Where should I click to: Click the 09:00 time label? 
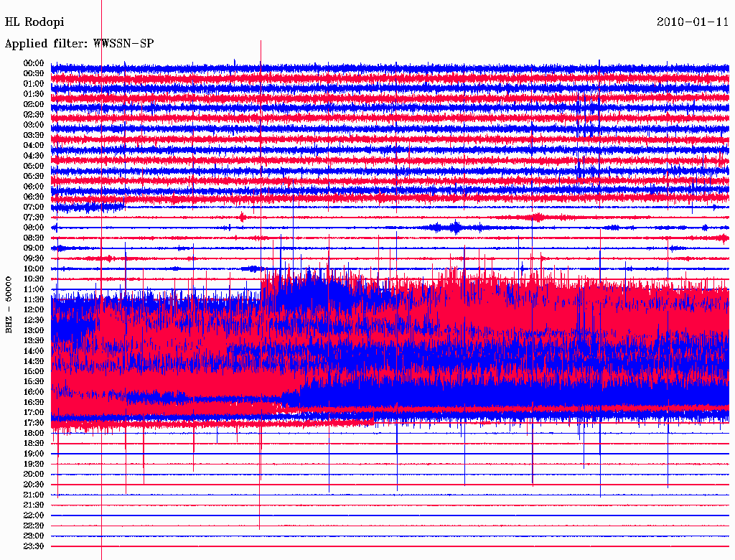point(34,248)
